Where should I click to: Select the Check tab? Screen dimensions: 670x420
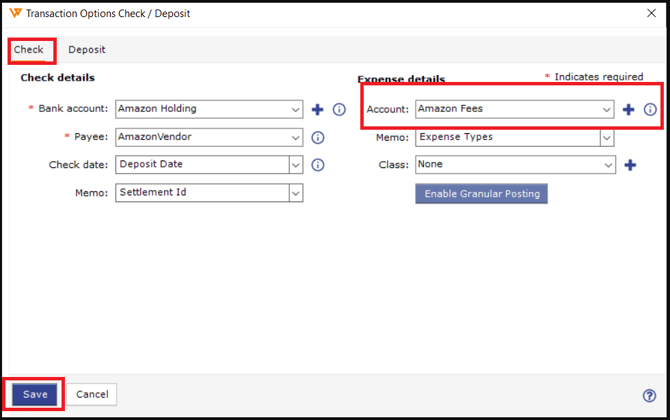click(29, 50)
